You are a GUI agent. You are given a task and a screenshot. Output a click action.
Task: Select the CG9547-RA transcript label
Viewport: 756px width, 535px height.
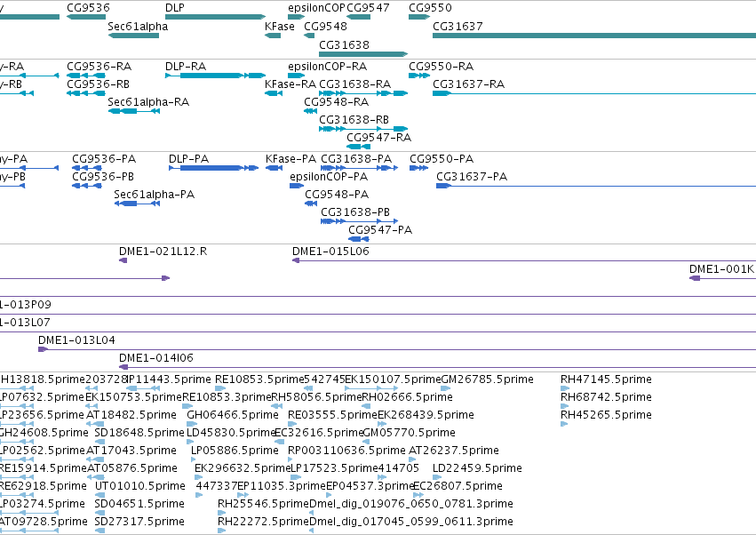click(x=379, y=137)
